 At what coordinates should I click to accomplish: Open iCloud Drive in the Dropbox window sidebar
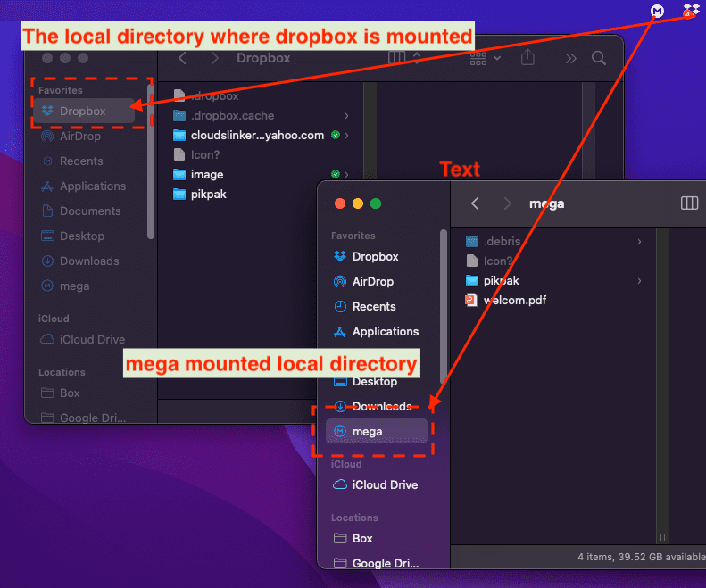point(82,339)
